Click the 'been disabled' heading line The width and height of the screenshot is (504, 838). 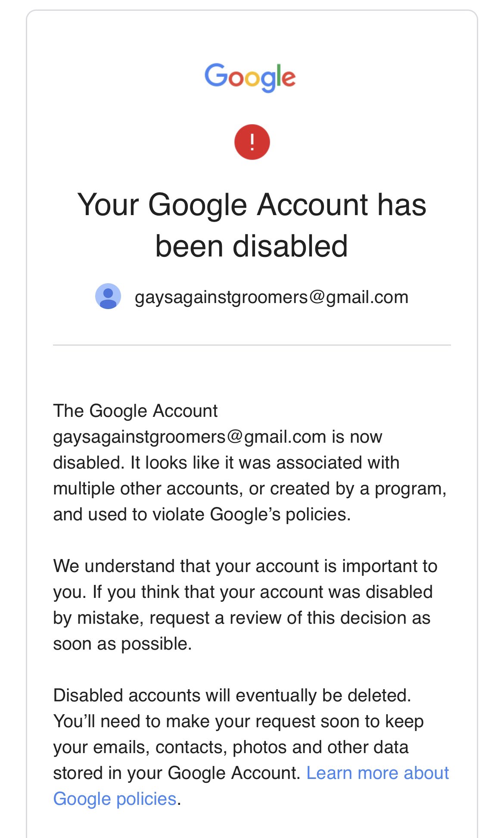[x=252, y=246]
